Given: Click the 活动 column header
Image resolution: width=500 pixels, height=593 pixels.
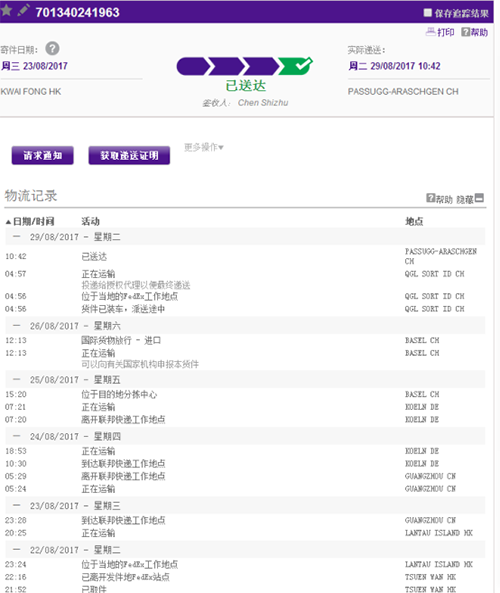Looking at the screenshot, I should [90, 222].
